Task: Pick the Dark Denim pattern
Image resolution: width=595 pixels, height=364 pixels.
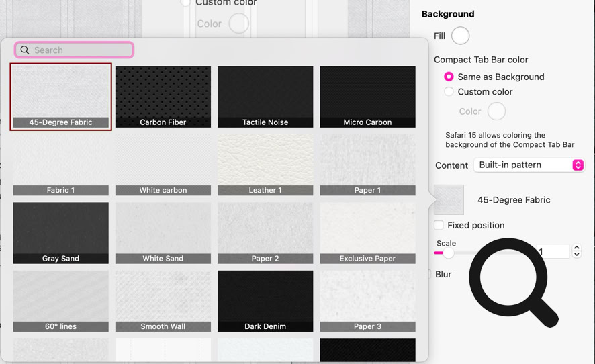Action: 265,300
